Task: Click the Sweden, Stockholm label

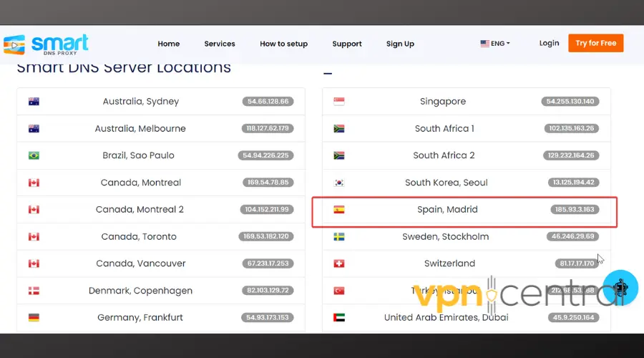Action: tap(446, 237)
